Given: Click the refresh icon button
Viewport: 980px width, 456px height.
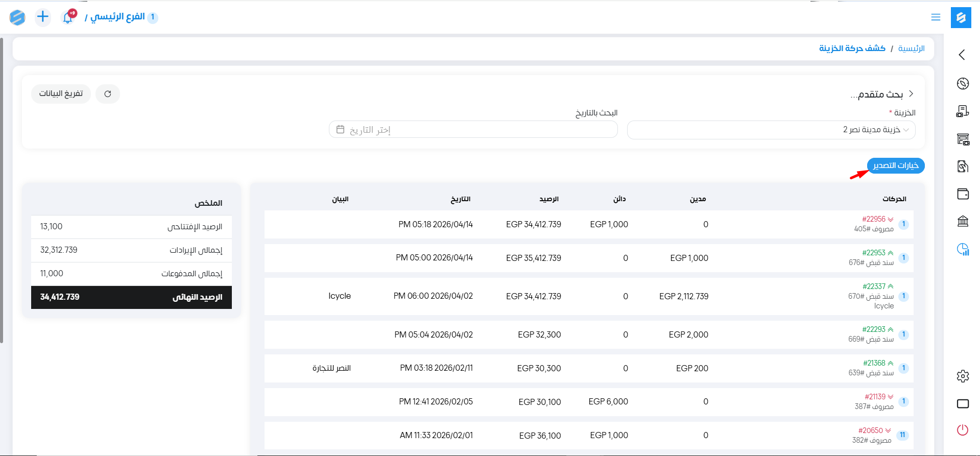Looking at the screenshot, I should tap(108, 94).
